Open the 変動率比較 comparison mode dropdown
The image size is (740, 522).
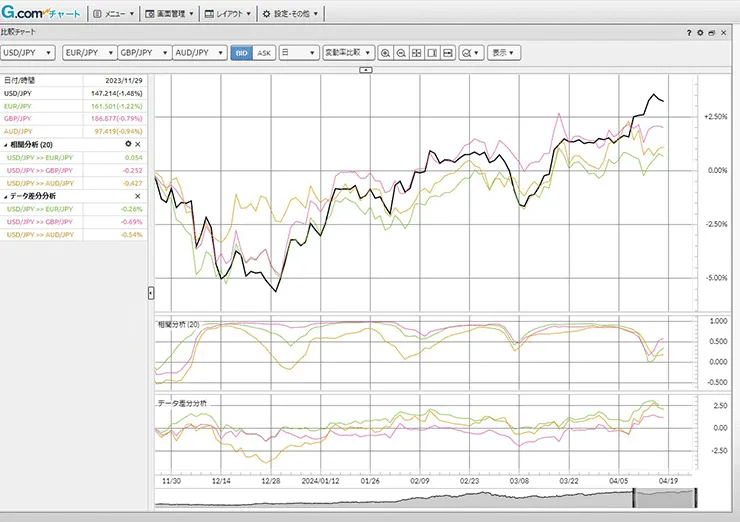coord(348,53)
